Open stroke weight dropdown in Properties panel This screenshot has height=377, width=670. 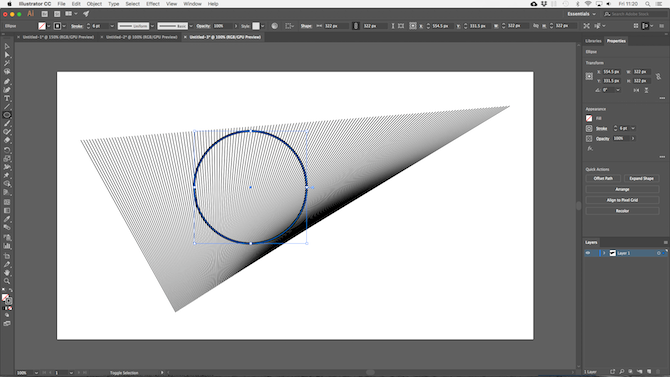[x=633, y=128]
